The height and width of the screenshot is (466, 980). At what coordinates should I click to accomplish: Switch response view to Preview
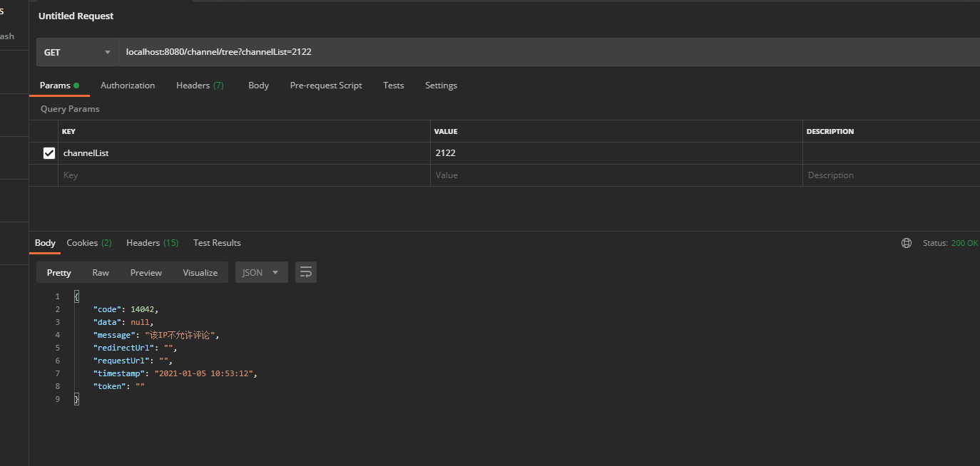click(146, 272)
